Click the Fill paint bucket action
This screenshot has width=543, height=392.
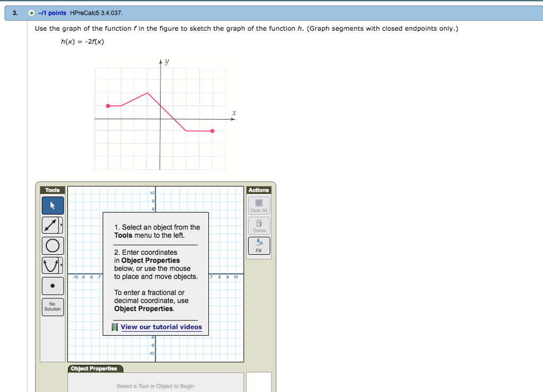(259, 245)
